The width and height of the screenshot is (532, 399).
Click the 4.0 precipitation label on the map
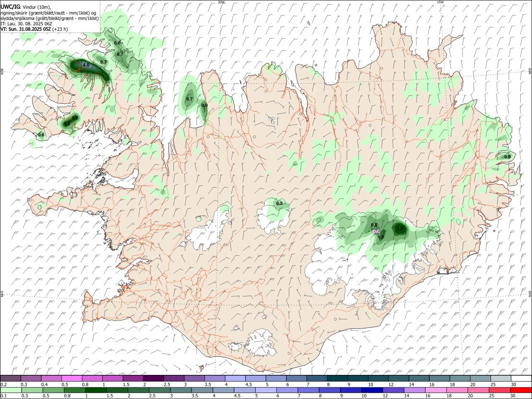[x=86, y=65]
